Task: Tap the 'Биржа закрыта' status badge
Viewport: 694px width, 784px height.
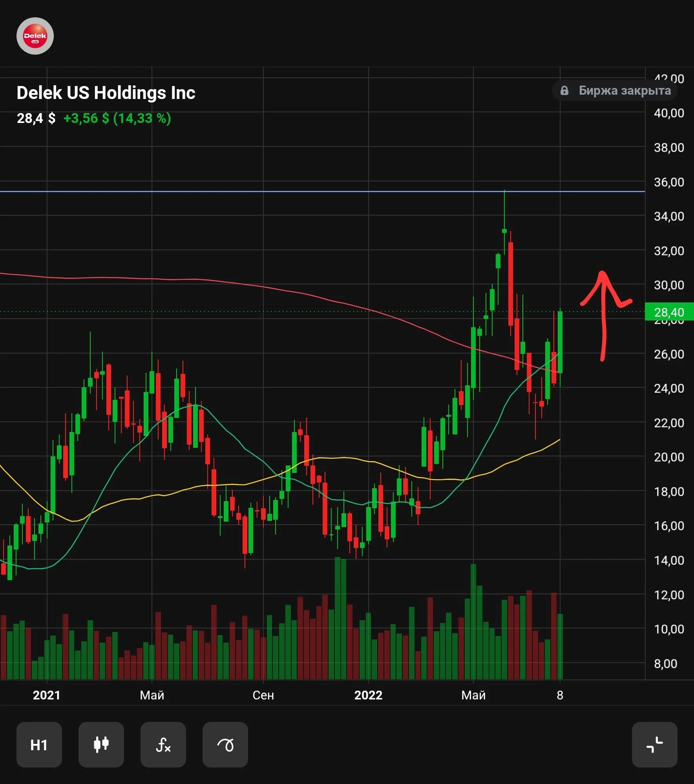Action: [x=614, y=91]
